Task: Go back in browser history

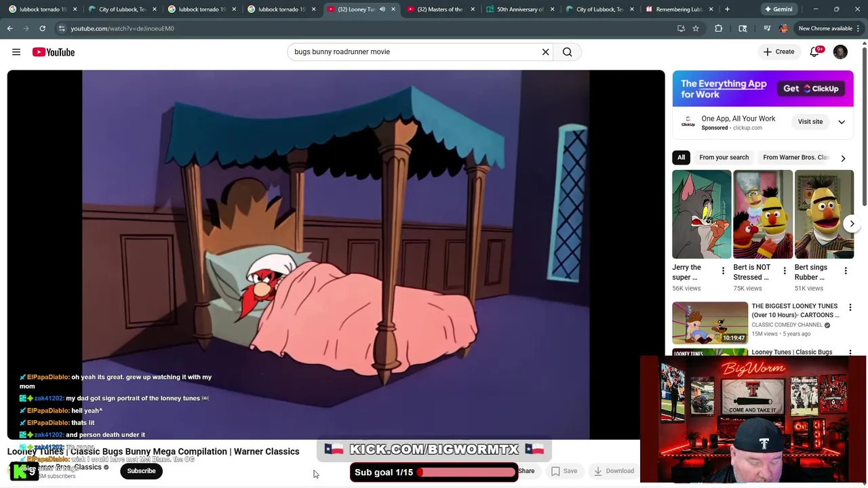Action: pyautogui.click(x=10, y=28)
